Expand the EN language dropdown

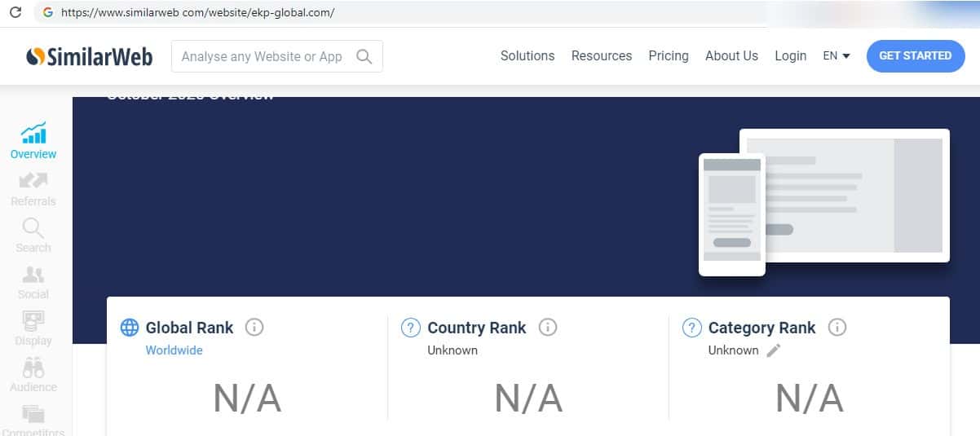point(837,55)
